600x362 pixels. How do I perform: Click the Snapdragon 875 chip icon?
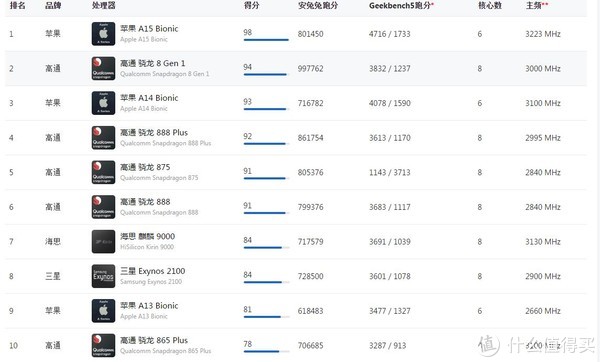pyautogui.click(x=103, y=172)
